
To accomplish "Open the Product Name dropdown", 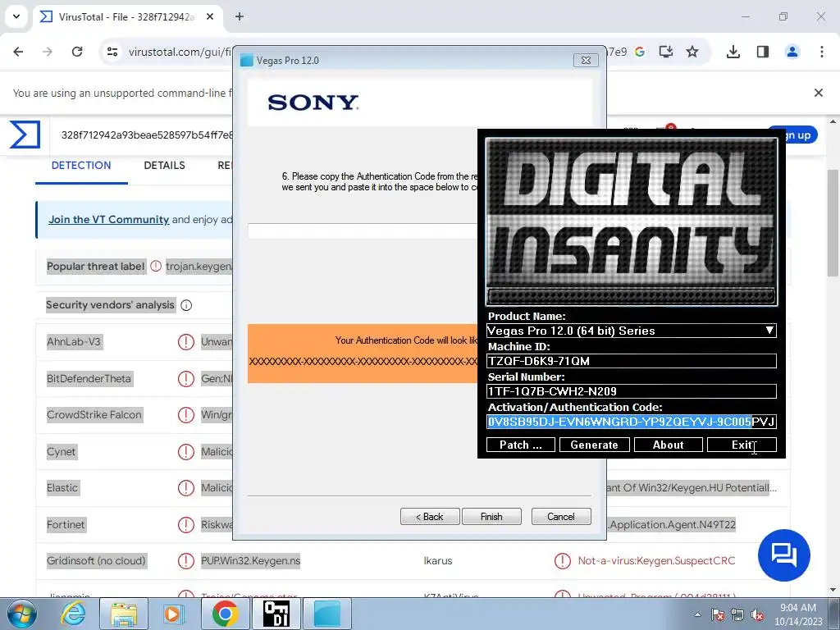I will 632,331.
